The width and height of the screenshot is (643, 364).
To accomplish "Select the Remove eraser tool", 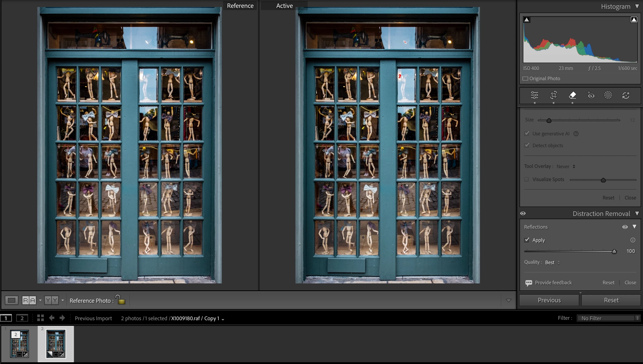I will [572, 95].
